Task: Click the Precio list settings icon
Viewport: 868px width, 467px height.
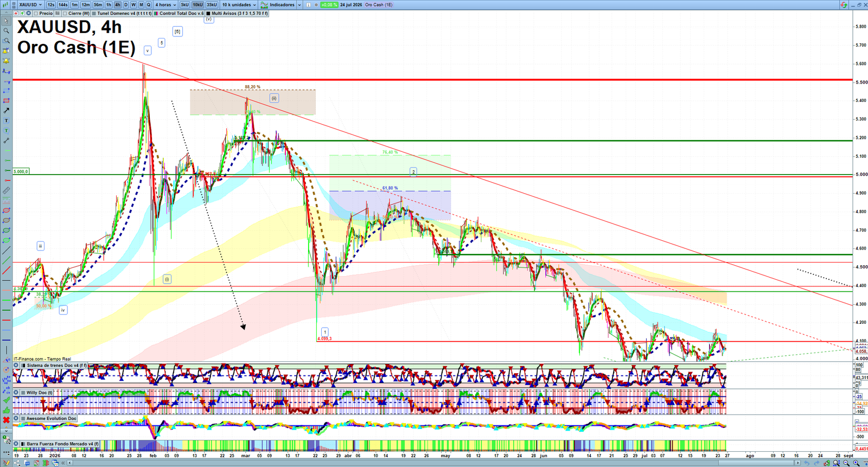Action: tap(58, 13)
